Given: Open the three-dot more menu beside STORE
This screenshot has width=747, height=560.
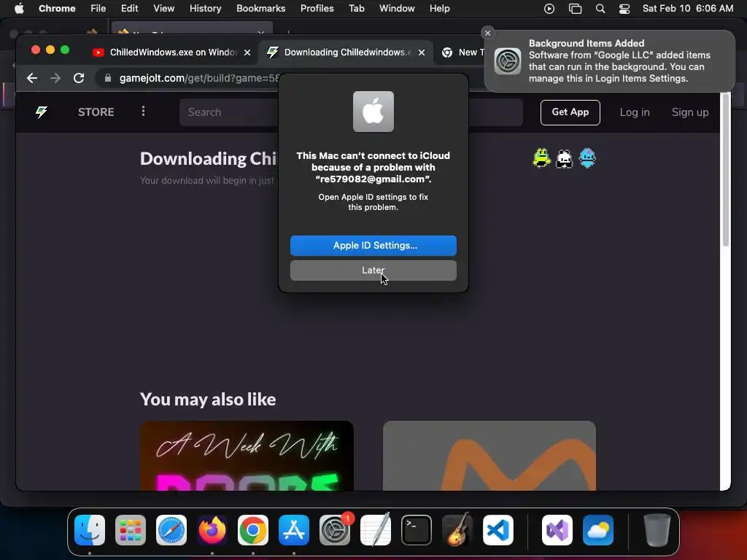Looking at the screenshot, I should click(x=143, y=112).
